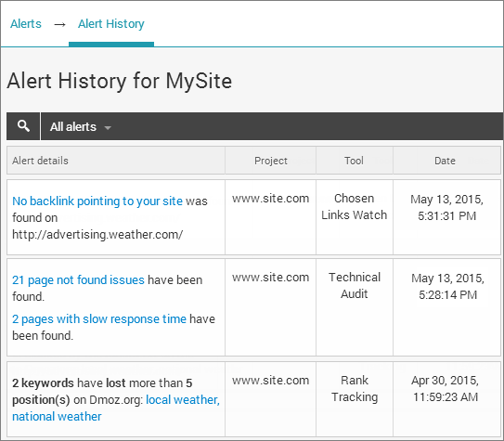The image size is (504, 441).
Task: Click the Tool column header
Action: click(x=355, y=161)
